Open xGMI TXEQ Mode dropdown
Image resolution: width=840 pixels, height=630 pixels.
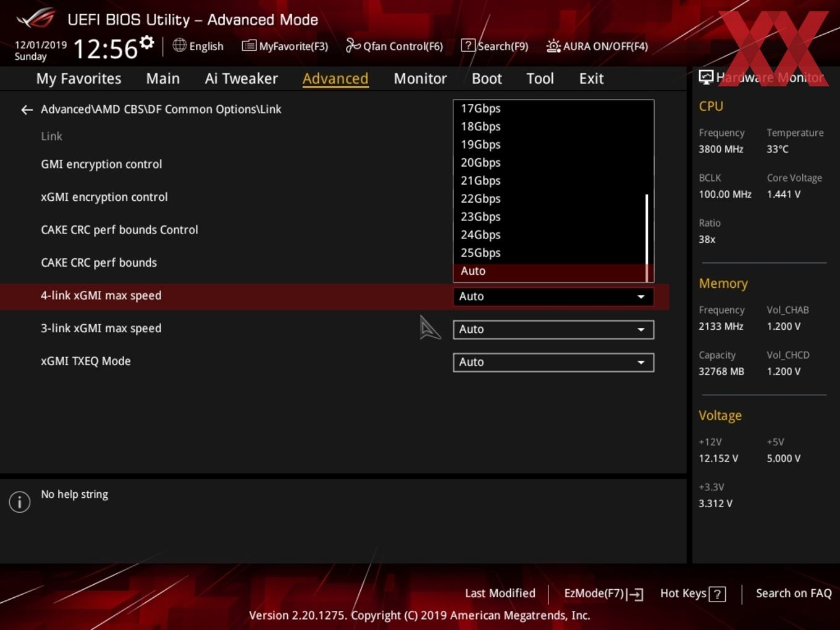553,362
